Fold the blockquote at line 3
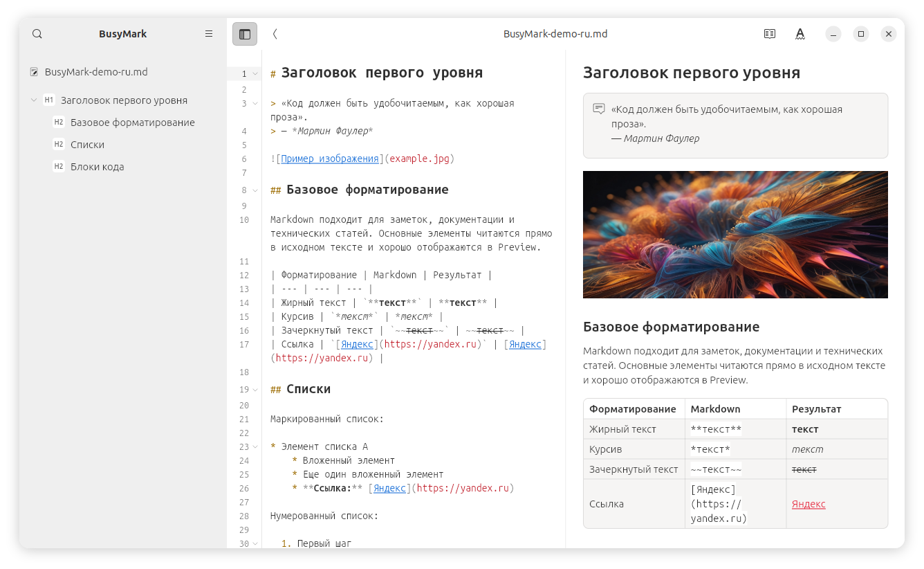 point(255,104)
